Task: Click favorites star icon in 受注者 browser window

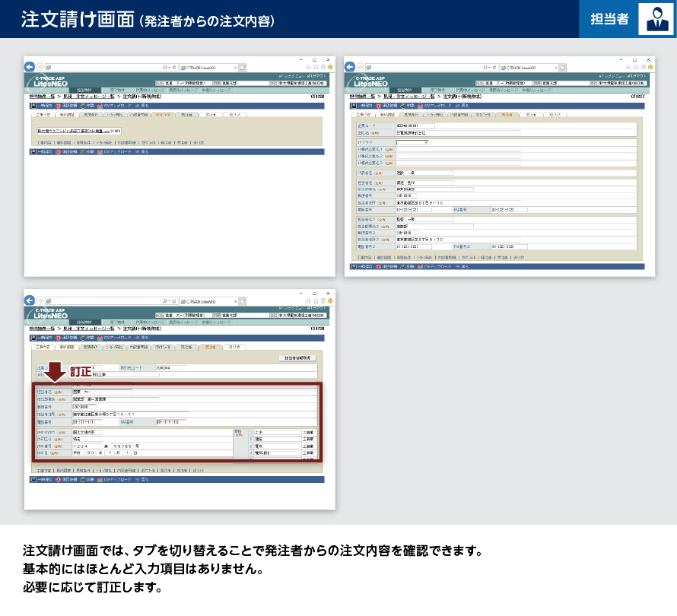Action: pos(315,300)
